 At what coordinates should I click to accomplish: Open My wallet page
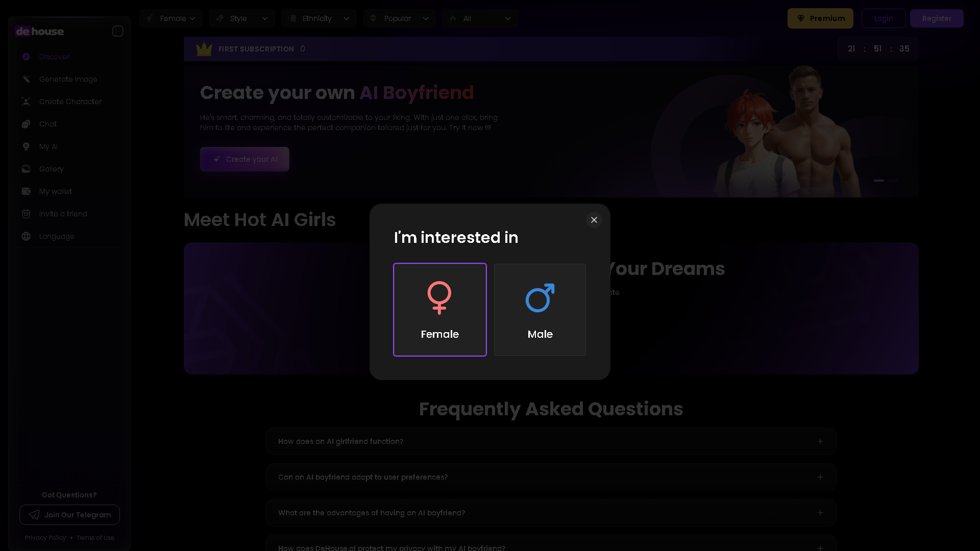(x=69, y=191)
